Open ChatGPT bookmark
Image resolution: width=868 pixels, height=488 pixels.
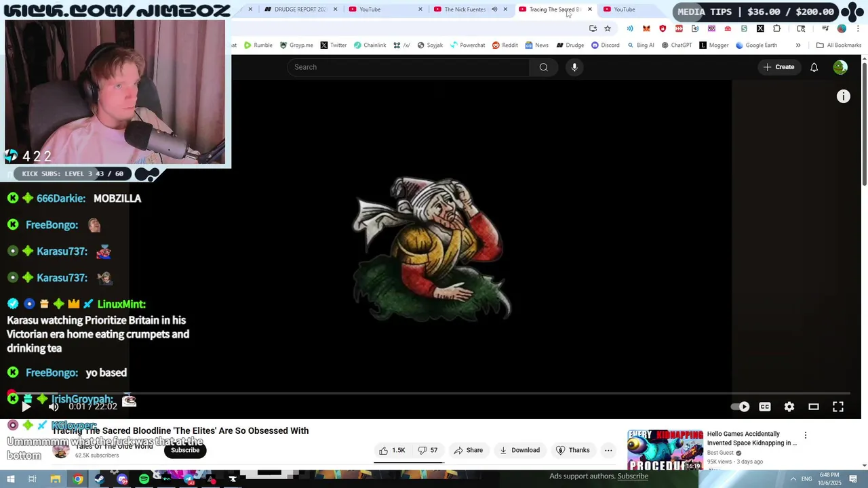tap(676, 45)
